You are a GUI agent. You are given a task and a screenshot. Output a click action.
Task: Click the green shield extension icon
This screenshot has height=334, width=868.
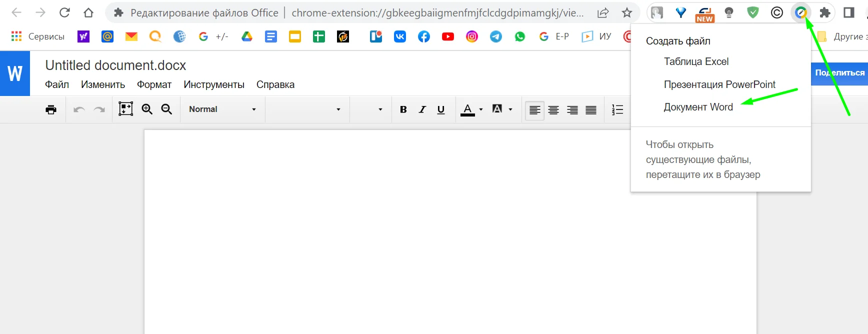coord(753,12)
